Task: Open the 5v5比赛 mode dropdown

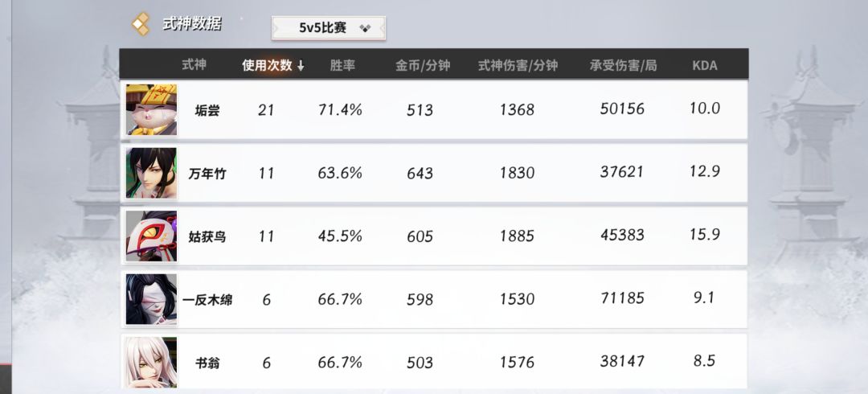Action: tap(328, 28)
